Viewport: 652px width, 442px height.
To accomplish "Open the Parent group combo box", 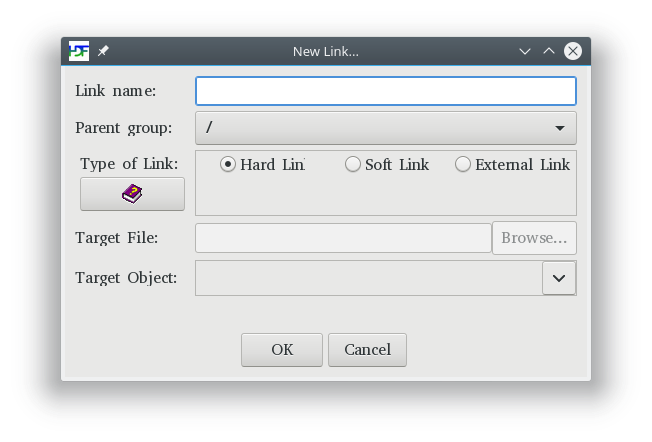I will [x=386, y=128].
